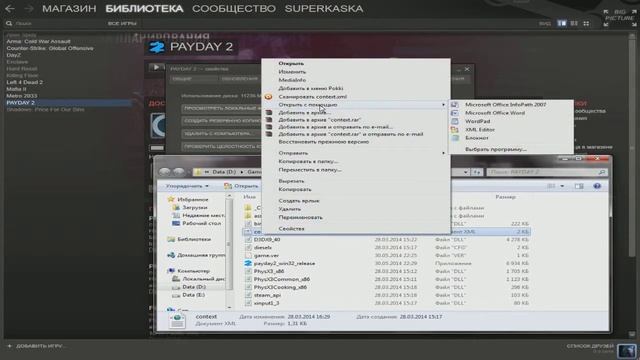
Task: Click the БИБЛИОТЕКА tab in Steam
Action: (144, 8)
